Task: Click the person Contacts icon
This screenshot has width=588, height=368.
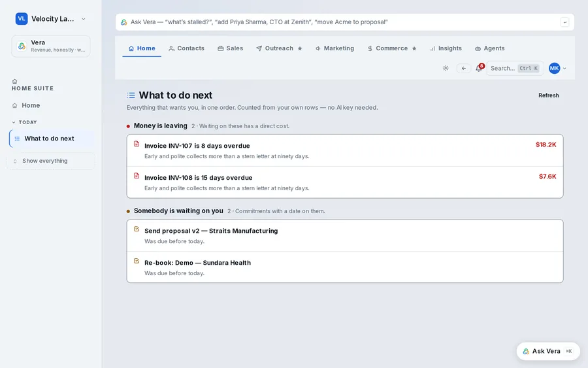Action: 171,48
